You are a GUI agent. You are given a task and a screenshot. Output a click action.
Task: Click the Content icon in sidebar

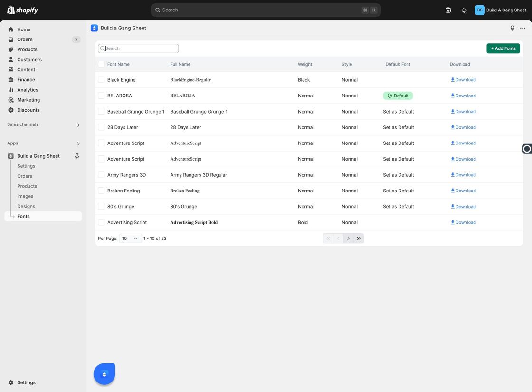pyautogui.click(x=11, y=69)
